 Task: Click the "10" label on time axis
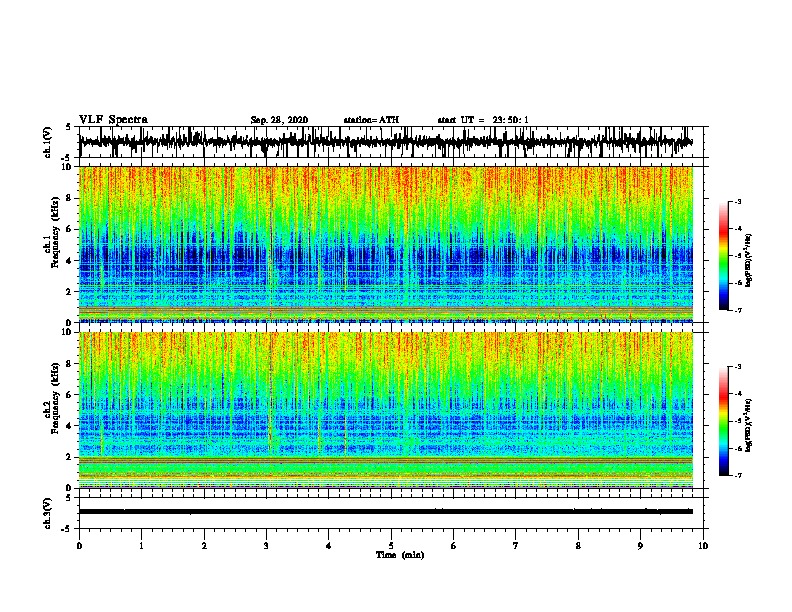coord(703,546)
